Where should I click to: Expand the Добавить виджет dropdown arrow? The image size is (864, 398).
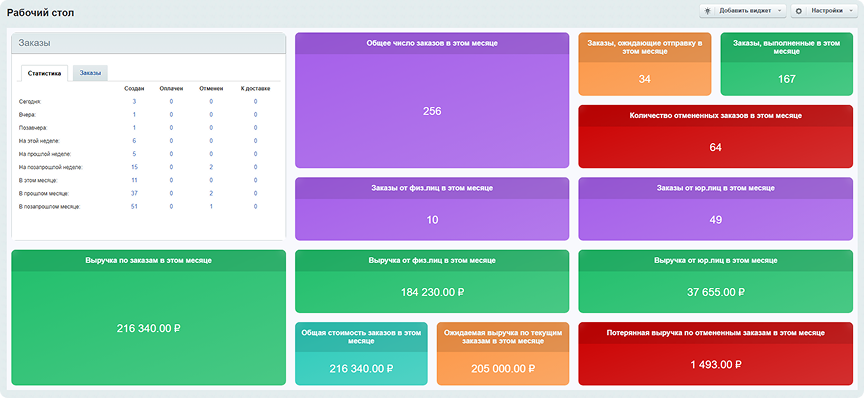click(x=779, y=10)
